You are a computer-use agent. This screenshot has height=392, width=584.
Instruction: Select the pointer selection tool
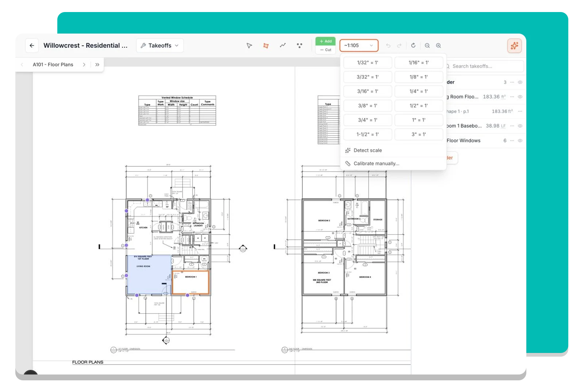249,46
